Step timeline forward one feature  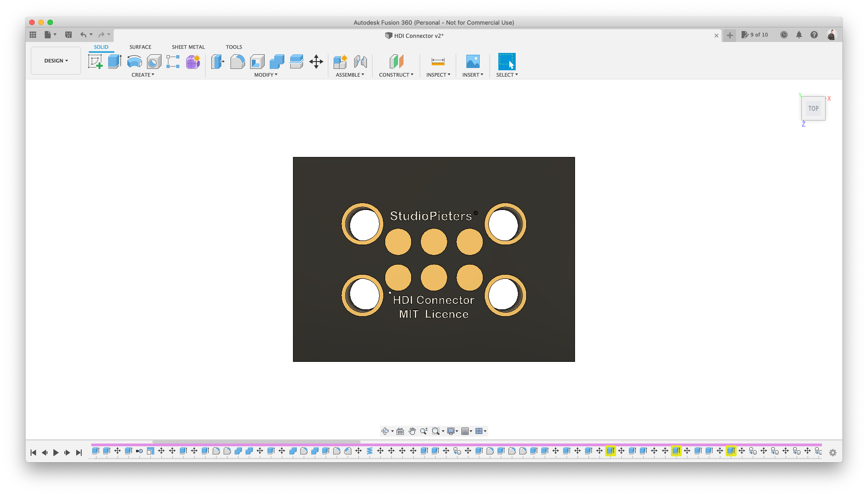point(67,453)
